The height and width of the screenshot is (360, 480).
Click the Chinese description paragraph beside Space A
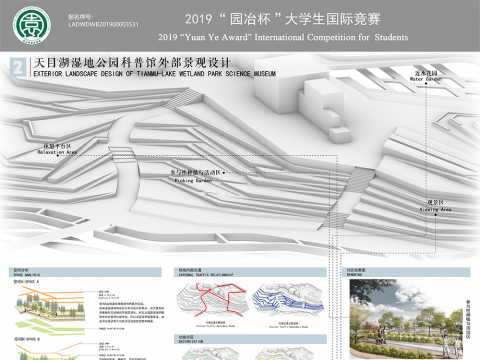point(131,312)
